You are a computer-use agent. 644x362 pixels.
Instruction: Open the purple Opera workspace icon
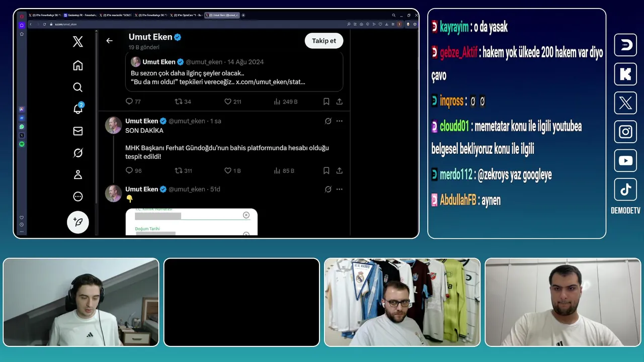click(x=22, y=25)
